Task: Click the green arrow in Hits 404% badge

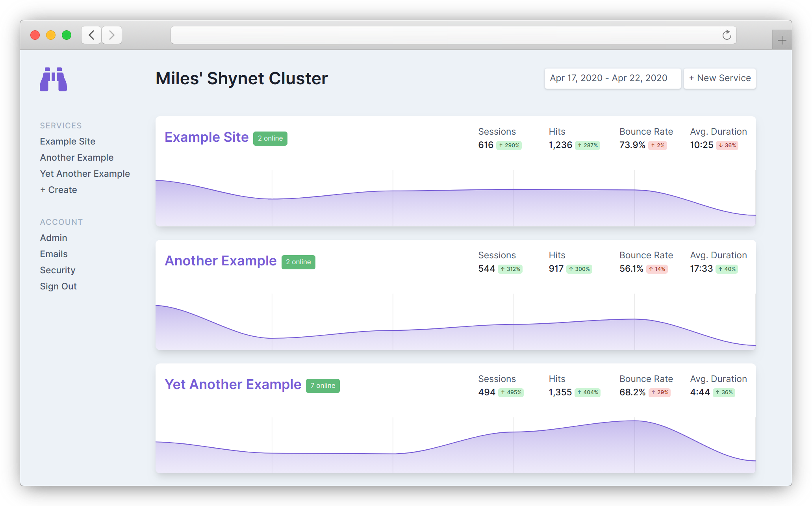Action: pyautogui.click(x=579, y=392)
